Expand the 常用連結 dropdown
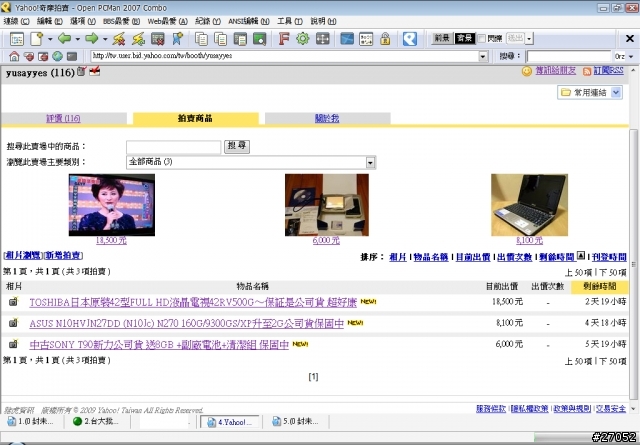The height and width of the screenshot is (445, 640). pos(616,93)
